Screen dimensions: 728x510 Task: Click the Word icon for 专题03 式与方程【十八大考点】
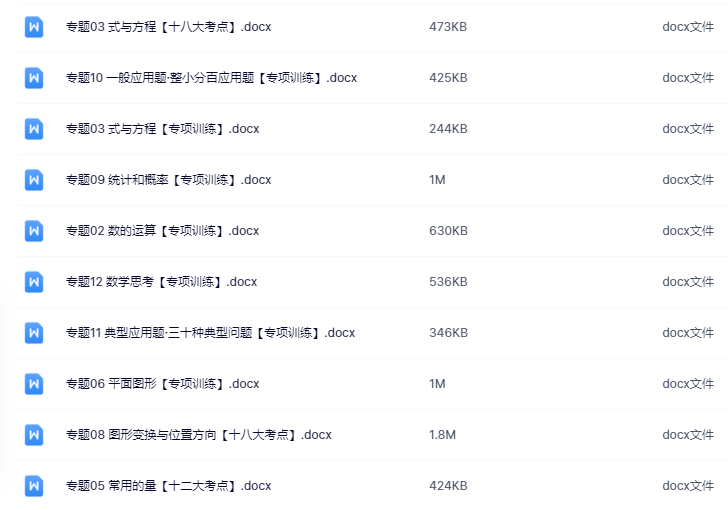tap(34, 27)
